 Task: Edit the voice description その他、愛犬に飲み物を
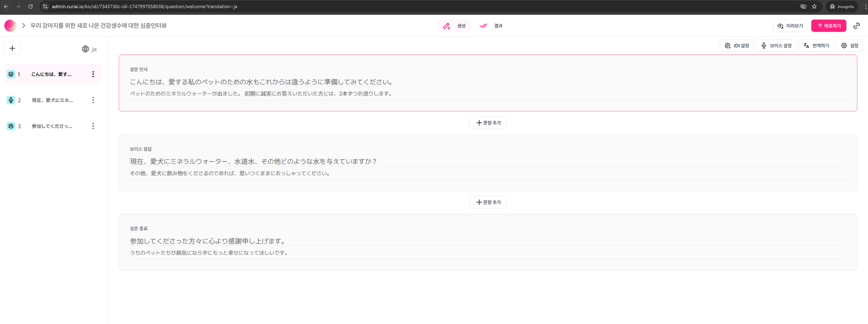[488, 173]
